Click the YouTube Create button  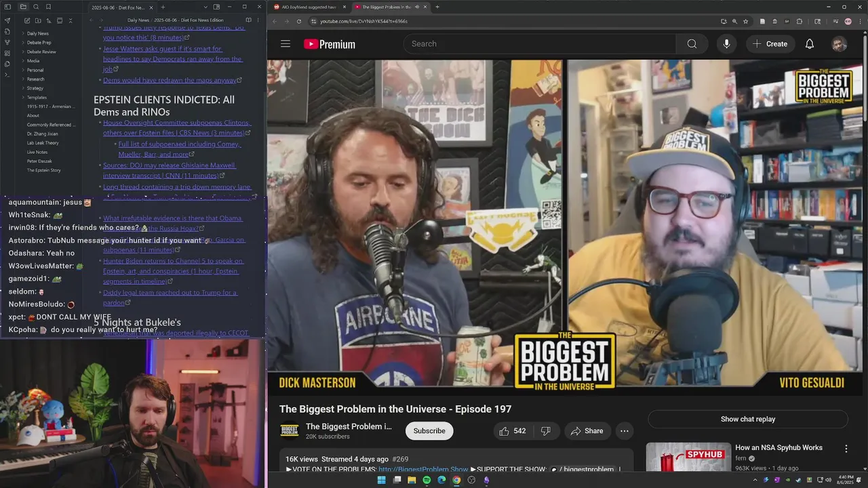click(769, 44)
